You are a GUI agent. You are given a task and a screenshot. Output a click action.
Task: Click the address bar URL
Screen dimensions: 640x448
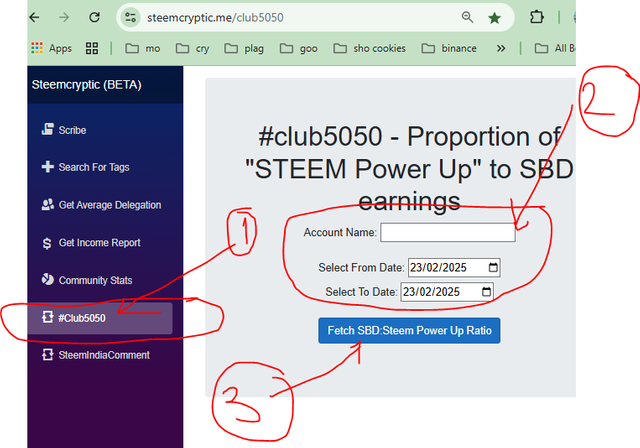click(215, 18)
